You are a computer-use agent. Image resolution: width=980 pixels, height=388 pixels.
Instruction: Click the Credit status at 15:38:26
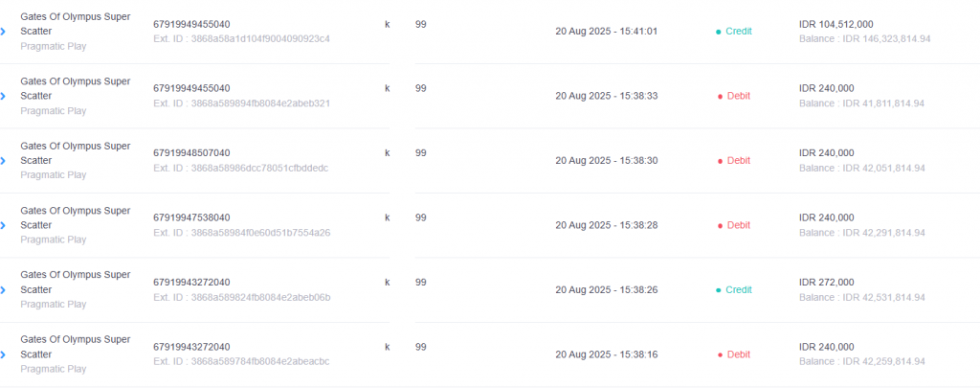point(734,289)
